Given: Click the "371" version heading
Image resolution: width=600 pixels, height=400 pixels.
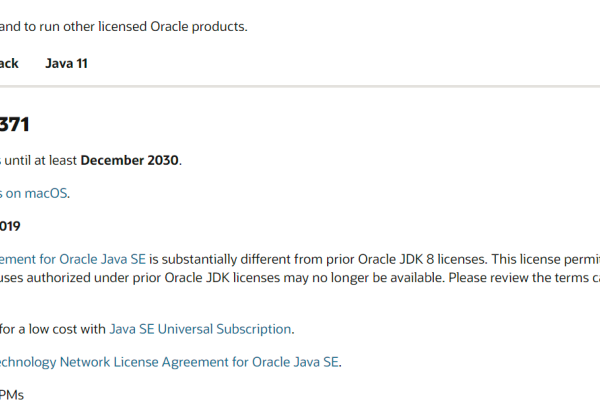Looking at the screenshot, I should [x=15, y=125].
